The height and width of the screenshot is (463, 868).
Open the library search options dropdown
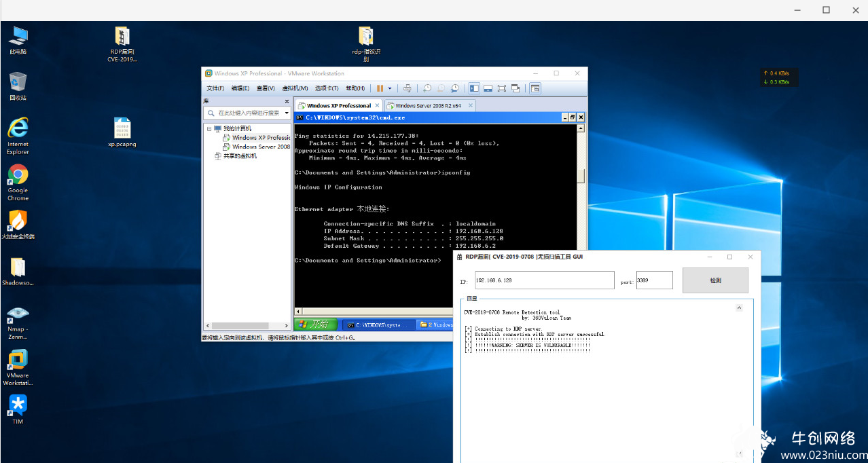pyautogui.click(x=287, y=113)
